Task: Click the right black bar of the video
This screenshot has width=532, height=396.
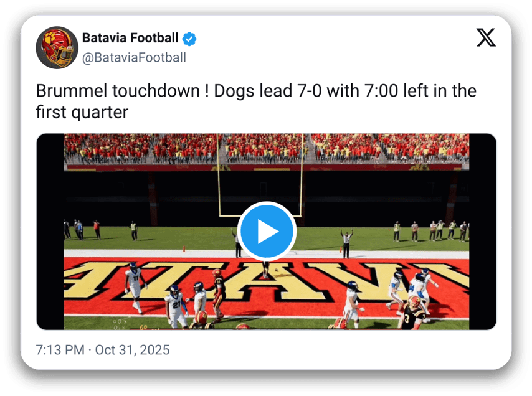Action: 483,231
